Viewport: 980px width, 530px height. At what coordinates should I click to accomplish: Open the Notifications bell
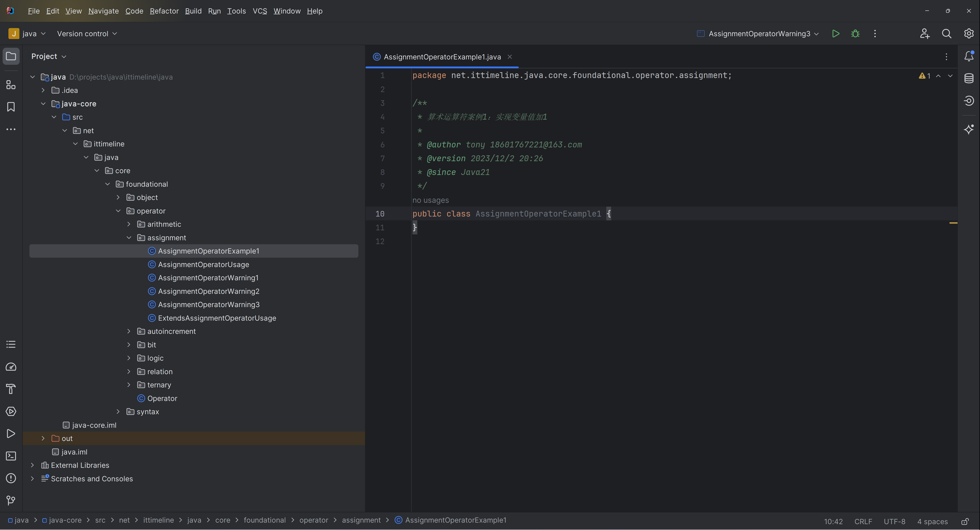click(969, 56)
